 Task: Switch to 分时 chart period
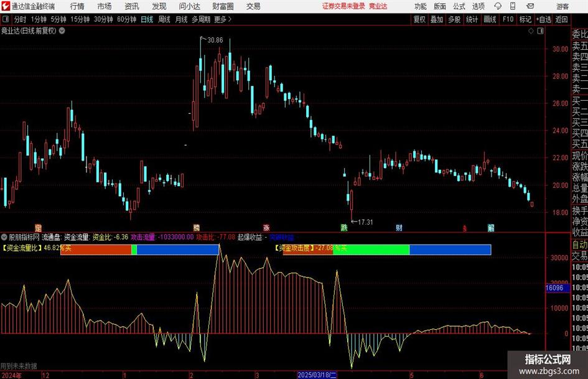(20, 19)
